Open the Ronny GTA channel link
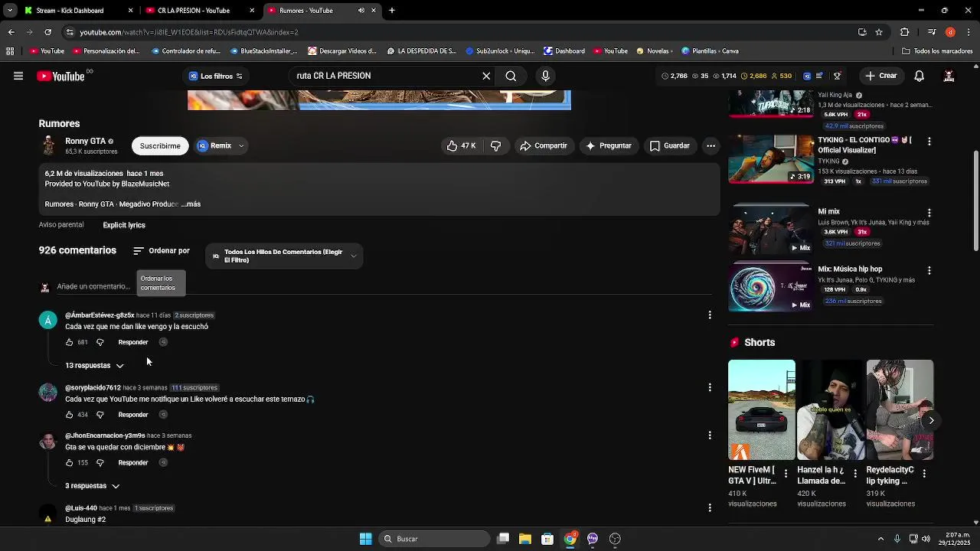 tap(86, 142)
